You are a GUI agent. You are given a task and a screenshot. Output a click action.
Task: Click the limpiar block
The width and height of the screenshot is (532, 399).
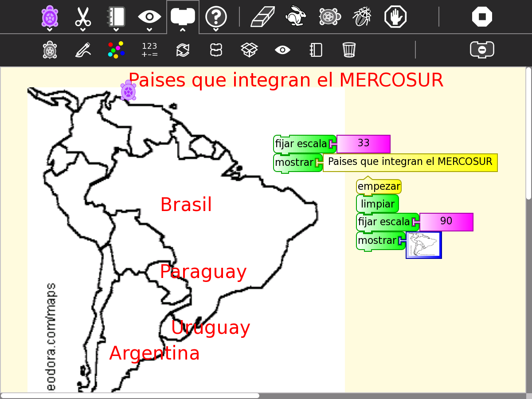coord(377,203)
